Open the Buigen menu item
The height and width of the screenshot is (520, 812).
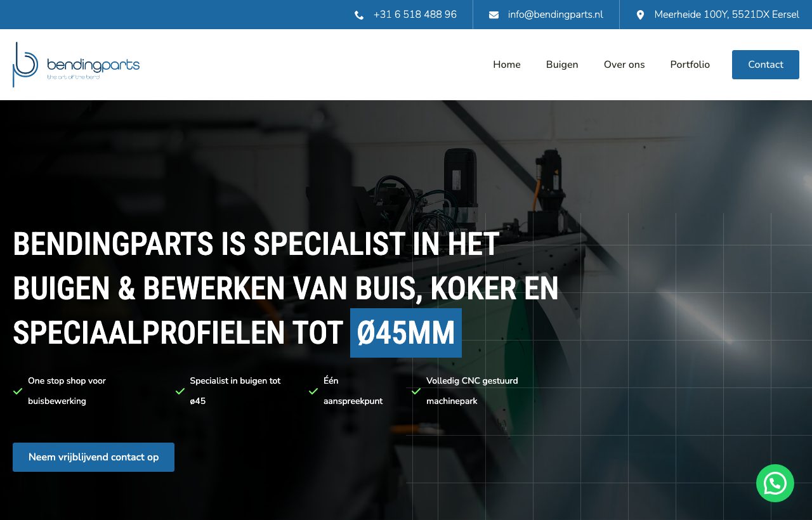[562, 65]
